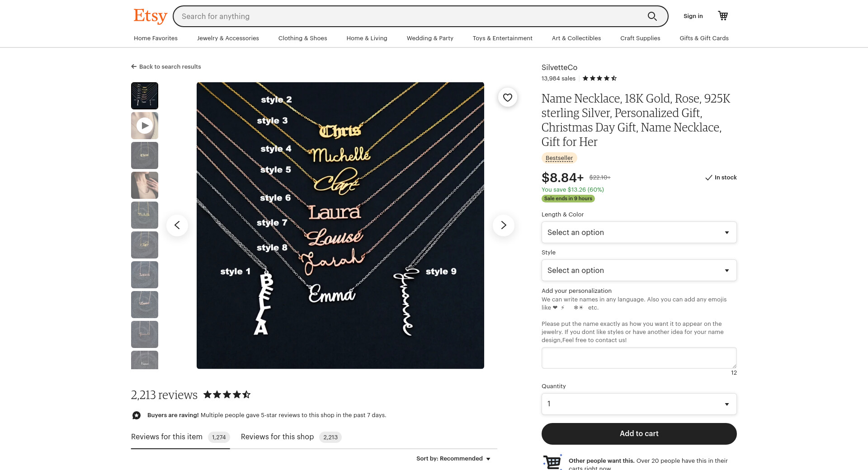Open the Style dropdown
The height and width of the screenshot is (470, 868).
click(x=639, y=270)
